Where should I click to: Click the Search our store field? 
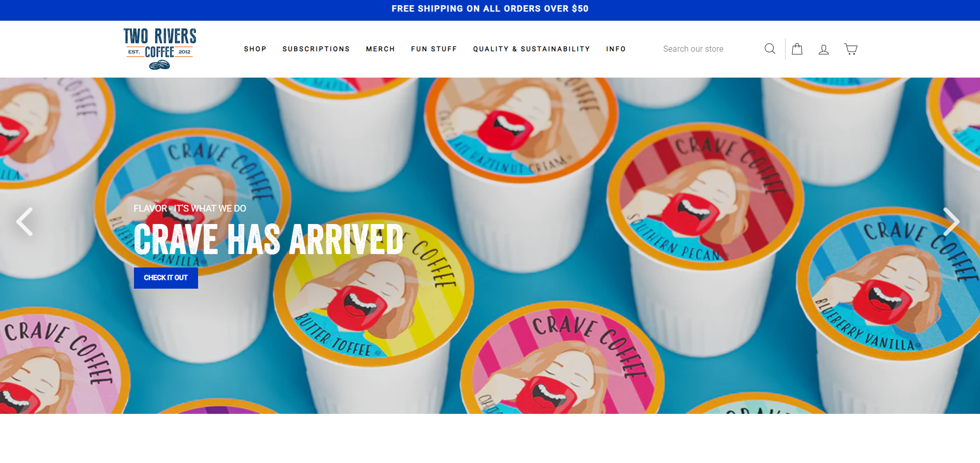pos(708,49)
